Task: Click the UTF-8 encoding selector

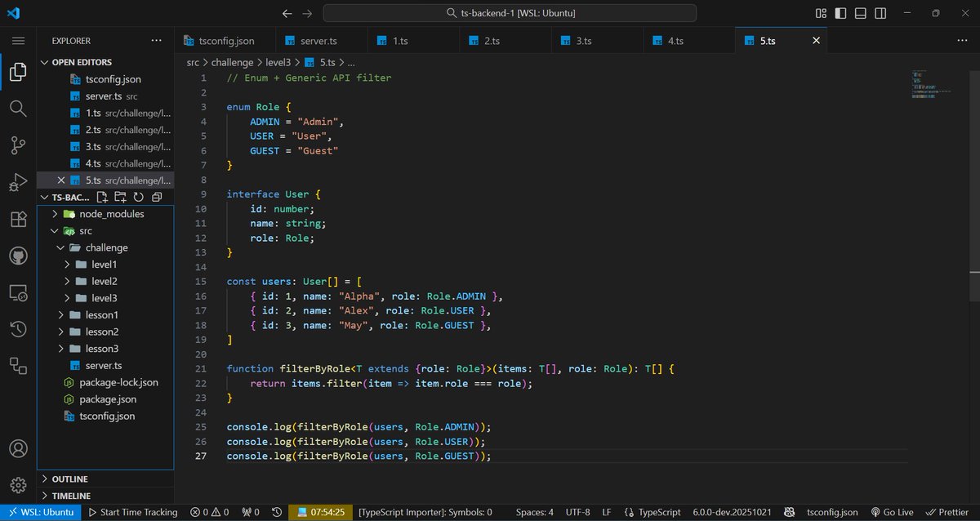Action: point(577,512)
